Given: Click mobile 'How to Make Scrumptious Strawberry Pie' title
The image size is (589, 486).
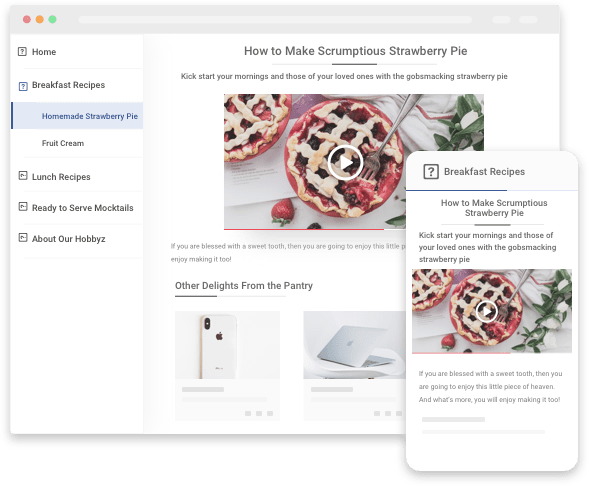Looking at the screenshot, I should tap(494, 208).
